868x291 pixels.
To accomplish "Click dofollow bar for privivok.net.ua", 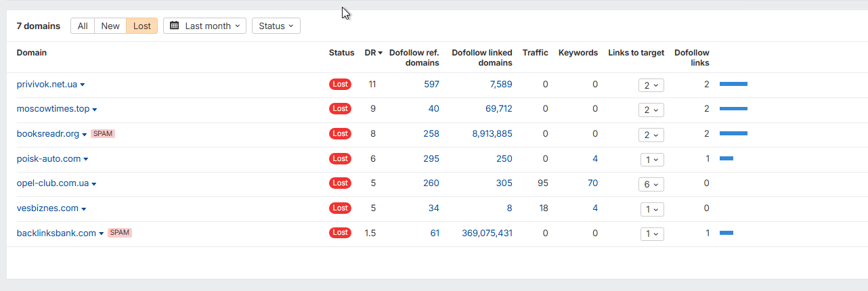I will coord(733,84).
